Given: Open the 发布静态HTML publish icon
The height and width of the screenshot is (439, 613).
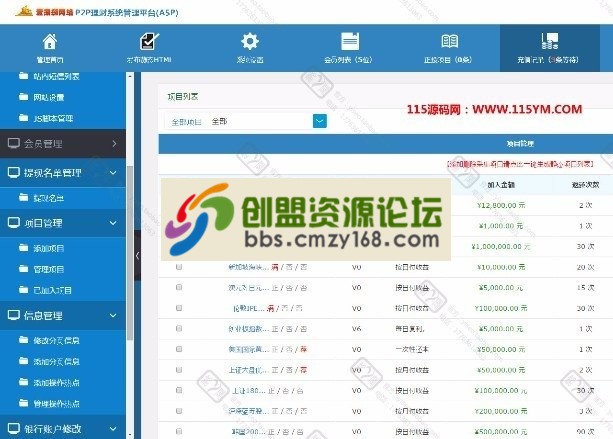Looking at the screenshot, I should [149, 41].
